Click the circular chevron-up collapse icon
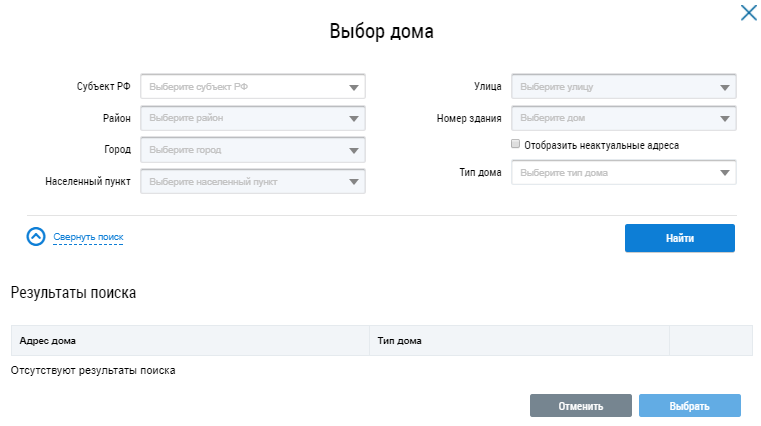Viewport: 761px width, 426px height. 36,237
